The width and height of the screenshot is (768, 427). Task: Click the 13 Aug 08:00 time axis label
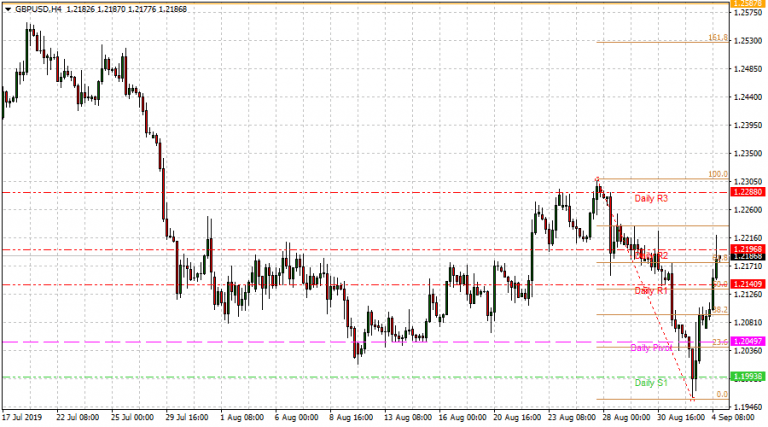click(x=409, y=417)
